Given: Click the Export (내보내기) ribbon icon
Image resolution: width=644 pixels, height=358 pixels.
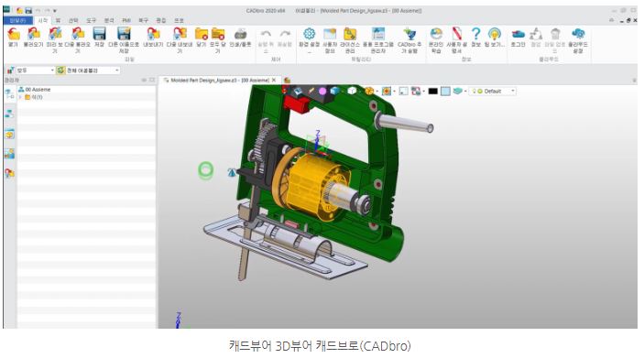Looking at the screenshot, I should tap(153, 34).
